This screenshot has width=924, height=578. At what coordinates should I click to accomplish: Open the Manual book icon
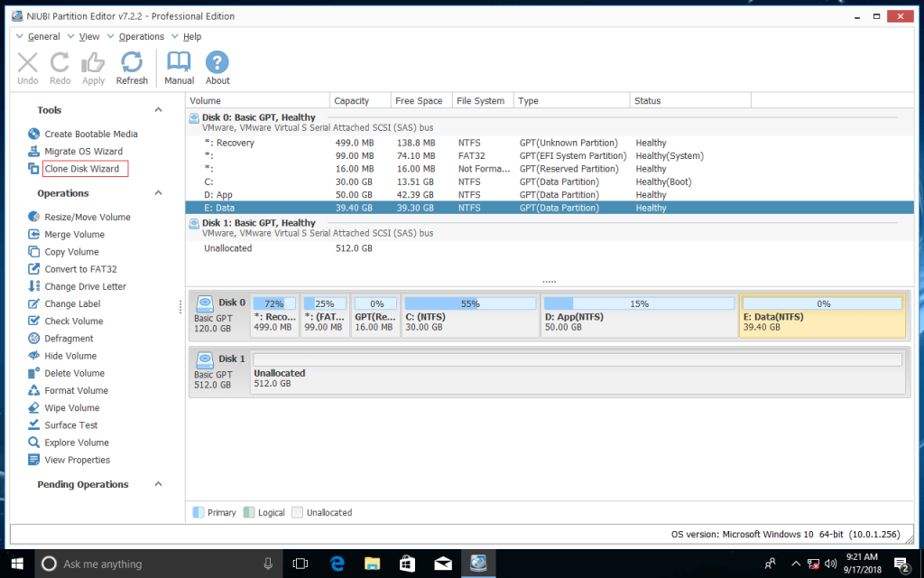(x=180, y=62)
